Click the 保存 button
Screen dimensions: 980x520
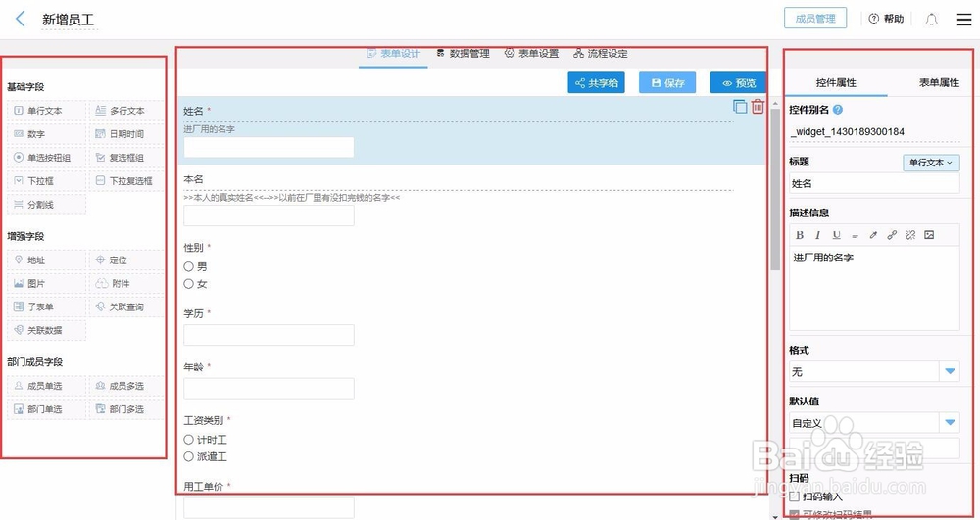667,83
